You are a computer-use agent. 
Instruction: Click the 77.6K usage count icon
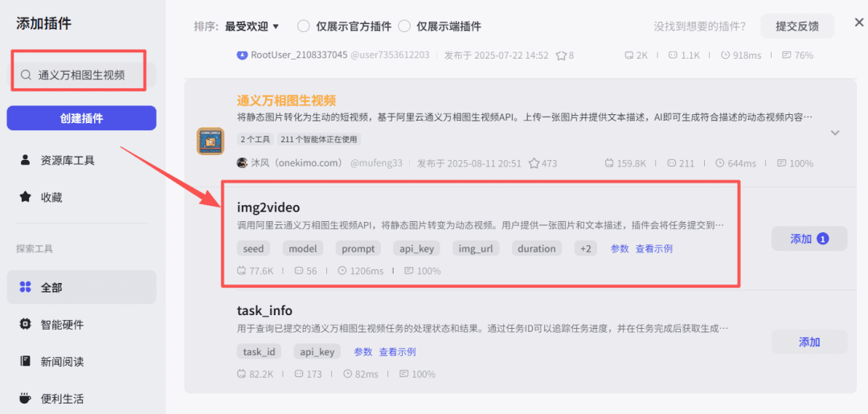click(241, 271)
